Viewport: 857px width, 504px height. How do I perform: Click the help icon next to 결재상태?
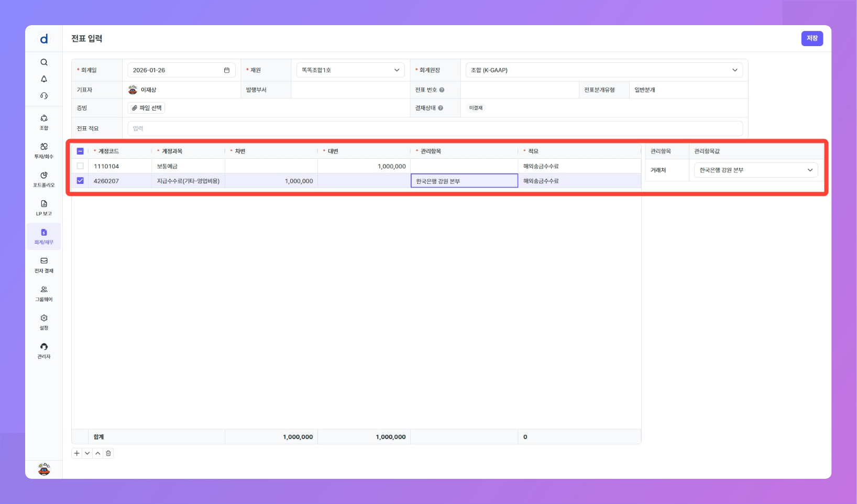tap(441, 108)
